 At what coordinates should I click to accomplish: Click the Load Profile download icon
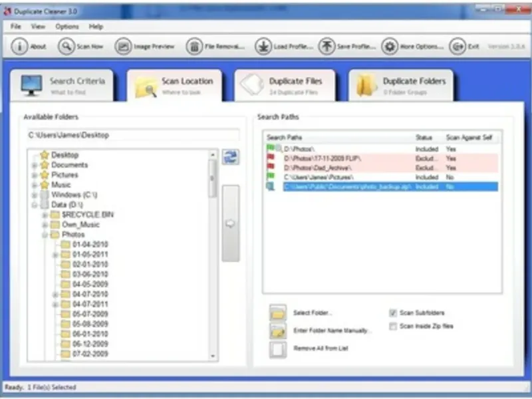(263, 46)
